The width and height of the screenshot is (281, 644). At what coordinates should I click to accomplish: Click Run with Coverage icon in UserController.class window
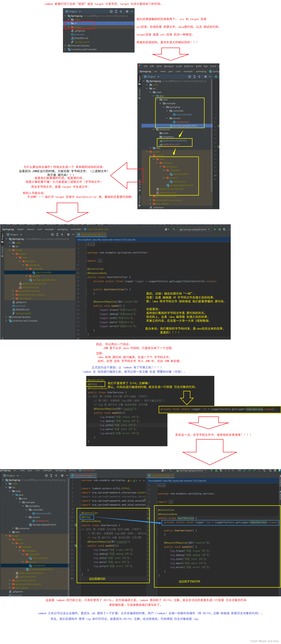click(x=224, y=229)
